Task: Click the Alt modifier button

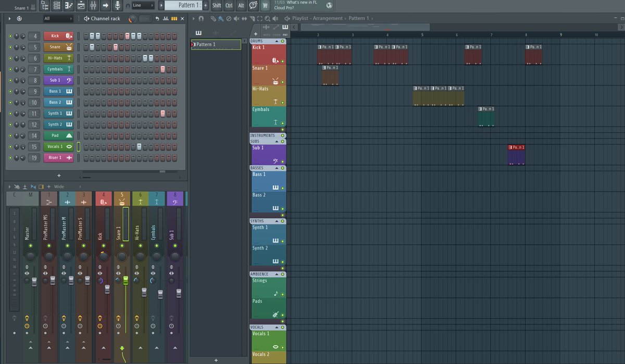Action: point(241,5)
